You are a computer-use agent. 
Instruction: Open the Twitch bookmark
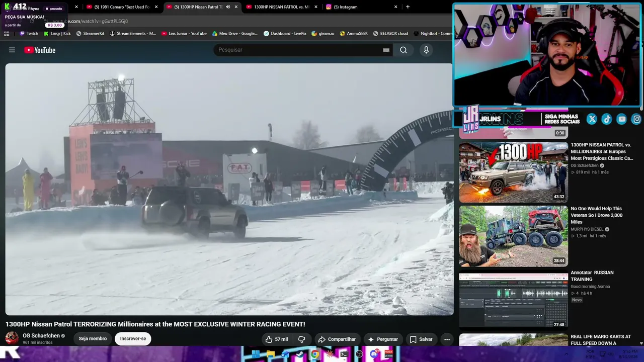point(29,34)
